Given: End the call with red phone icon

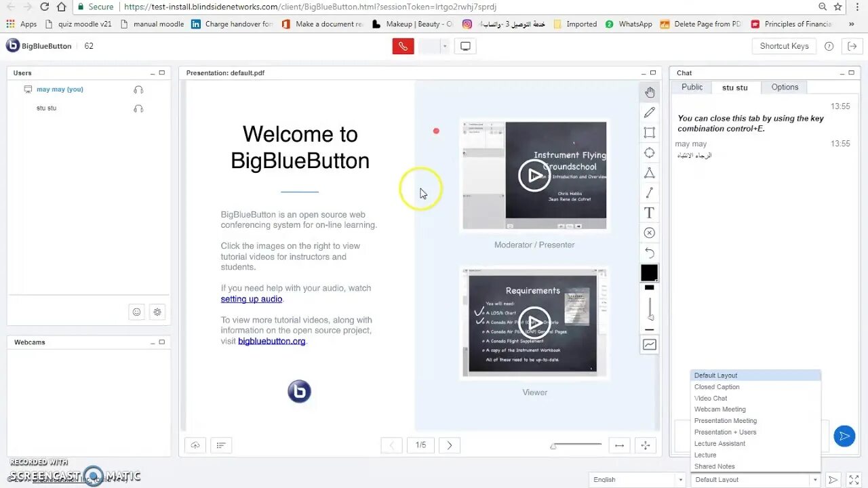Looking at the screenshot, I should coord(403,45).
